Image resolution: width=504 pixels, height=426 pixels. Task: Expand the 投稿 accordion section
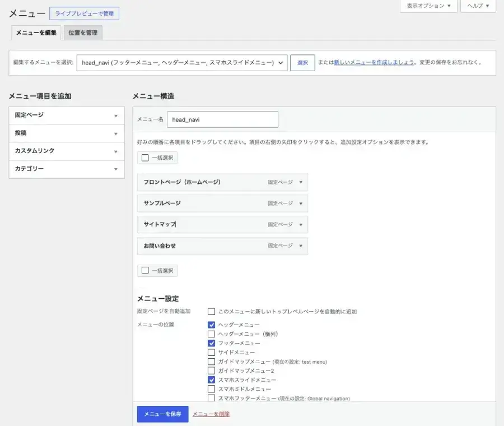[x=67, y=133]
